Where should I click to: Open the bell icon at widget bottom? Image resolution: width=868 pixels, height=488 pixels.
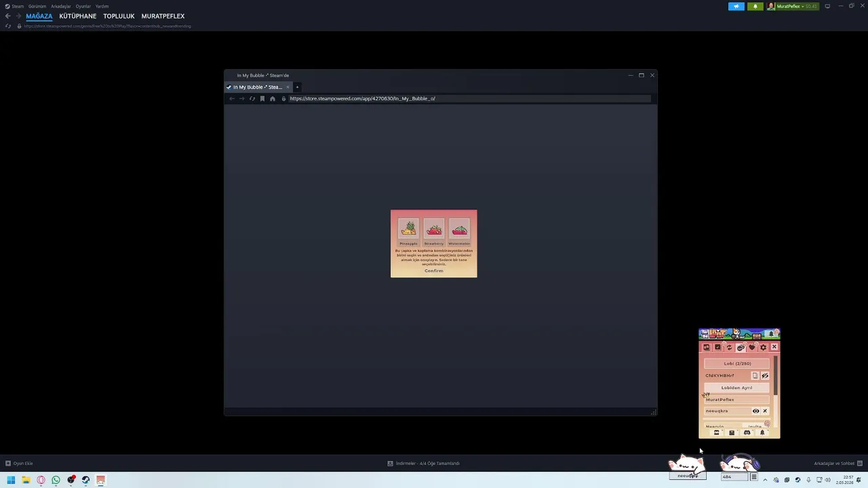point(762,432)
